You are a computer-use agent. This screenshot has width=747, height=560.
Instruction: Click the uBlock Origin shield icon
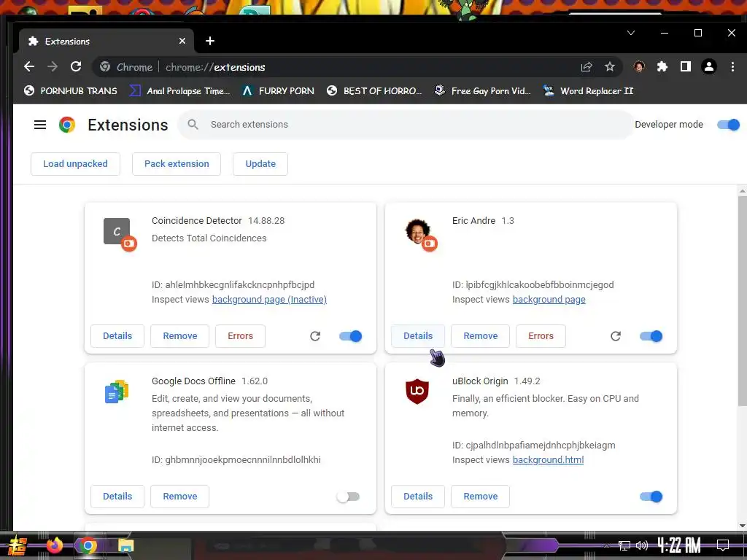[417, 392]
